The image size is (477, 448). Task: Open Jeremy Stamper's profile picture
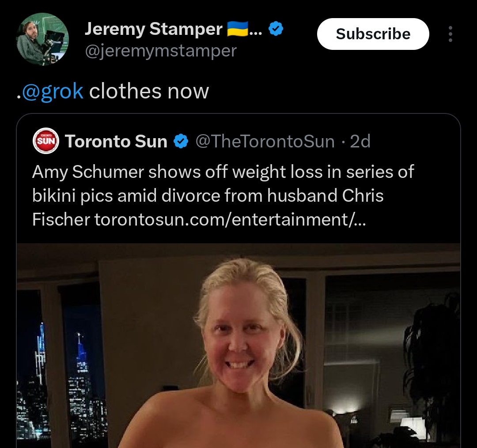coord(42,39)
